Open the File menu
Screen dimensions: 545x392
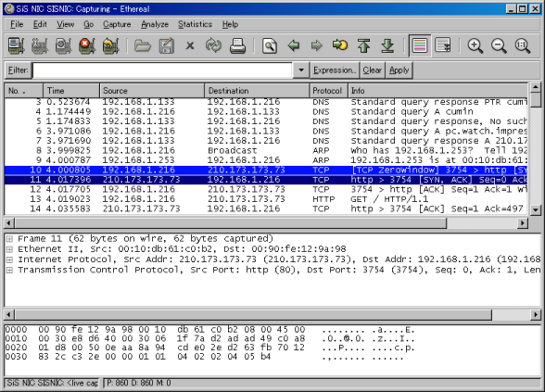(17, 24)
